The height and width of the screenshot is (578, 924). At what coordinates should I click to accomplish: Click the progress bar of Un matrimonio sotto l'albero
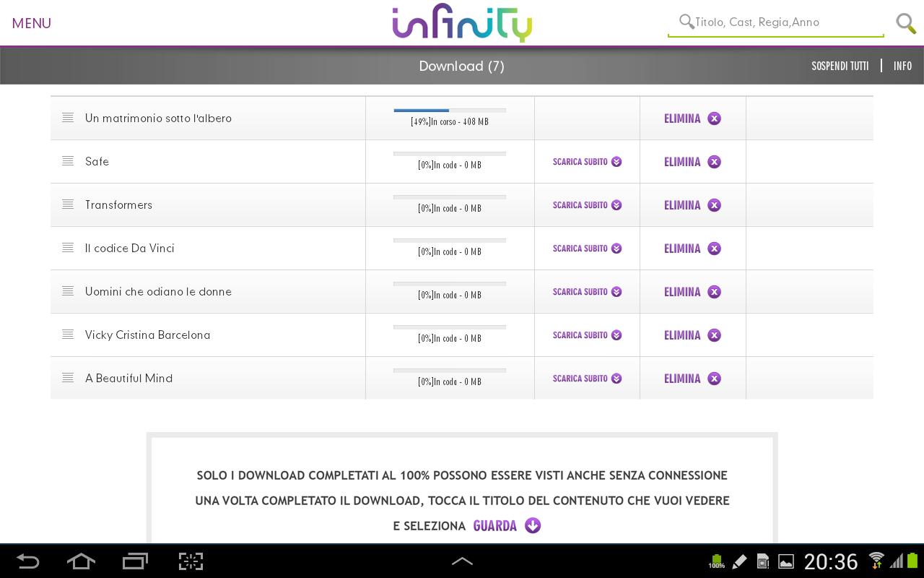(449, 110)
